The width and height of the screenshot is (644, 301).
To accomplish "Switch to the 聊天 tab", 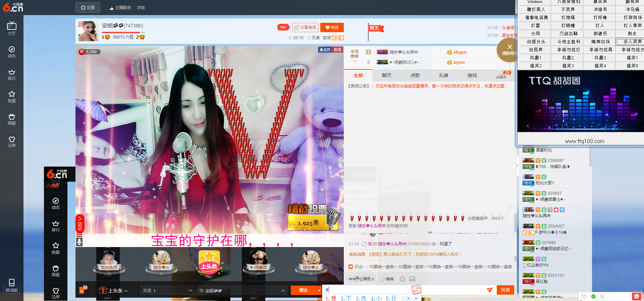I will [387, 75].
